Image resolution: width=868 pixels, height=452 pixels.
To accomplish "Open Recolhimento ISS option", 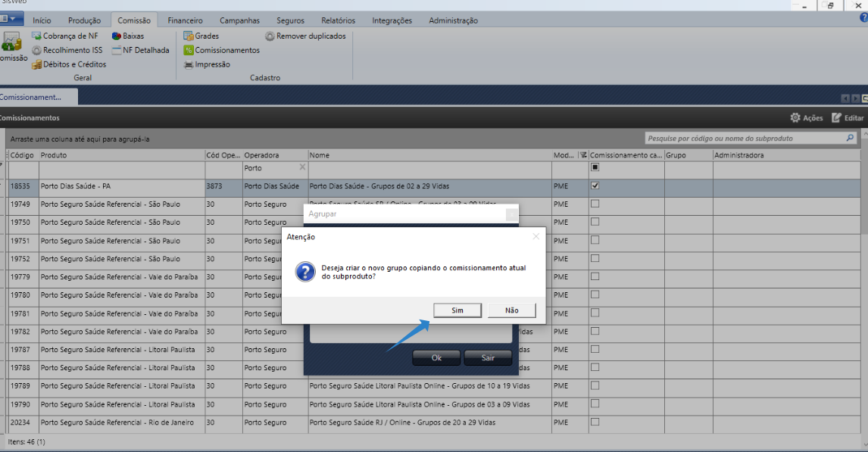I will coord(67,50).
